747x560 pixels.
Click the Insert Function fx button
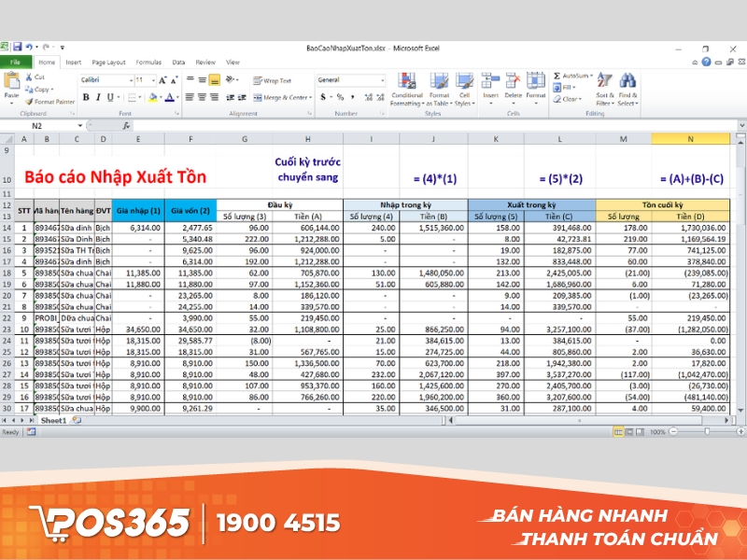(126, 126)
